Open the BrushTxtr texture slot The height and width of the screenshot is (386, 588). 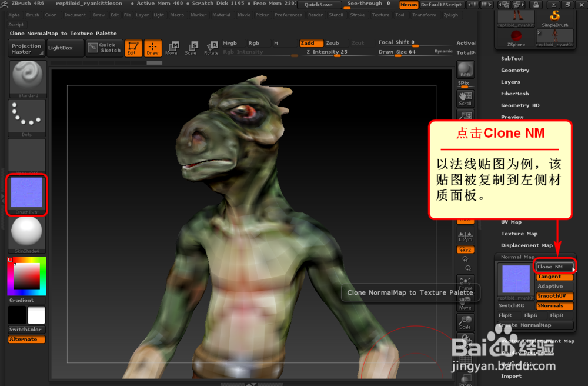click(x=27, y=195)
